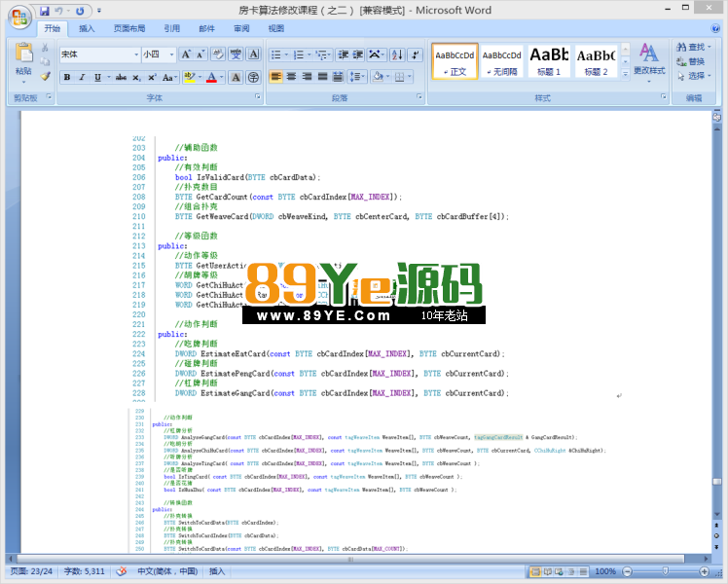
Task: Switch to the 插入 ribbon tab
Action: pyautogui.click(x=87, y=28)
